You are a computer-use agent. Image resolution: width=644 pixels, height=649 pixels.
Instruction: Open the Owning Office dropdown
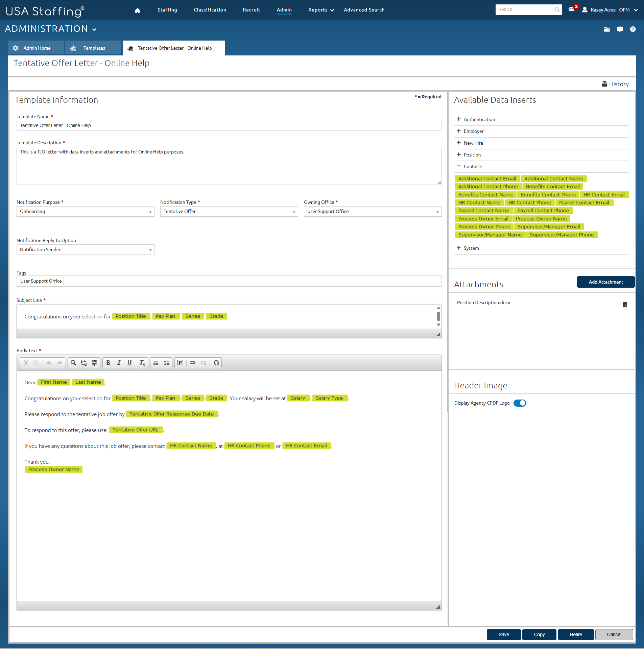click(x=373, y=212)
